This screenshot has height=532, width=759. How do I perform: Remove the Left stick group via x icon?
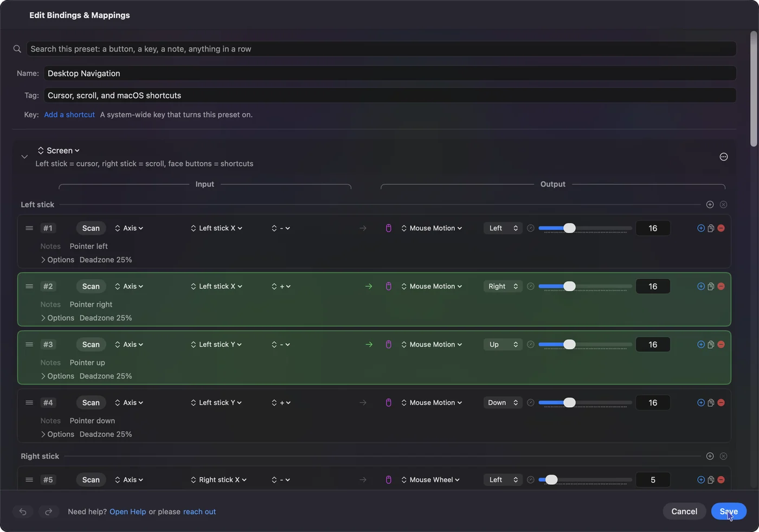coord(723,204)
